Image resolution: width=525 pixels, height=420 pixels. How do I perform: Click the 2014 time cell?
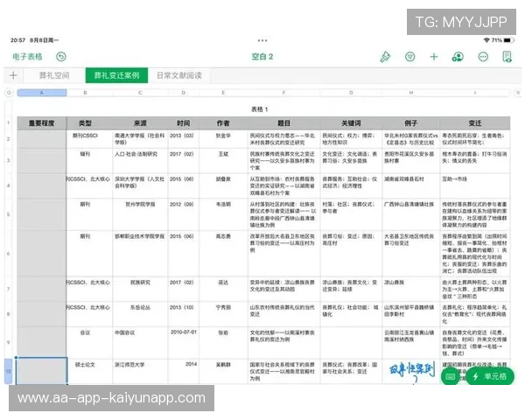[183, 371]
